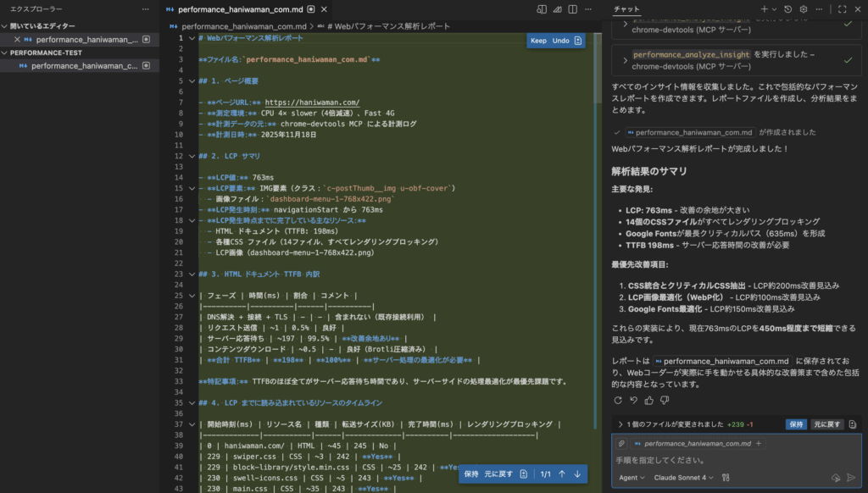Focus the chat message input field

coord(729,460)
